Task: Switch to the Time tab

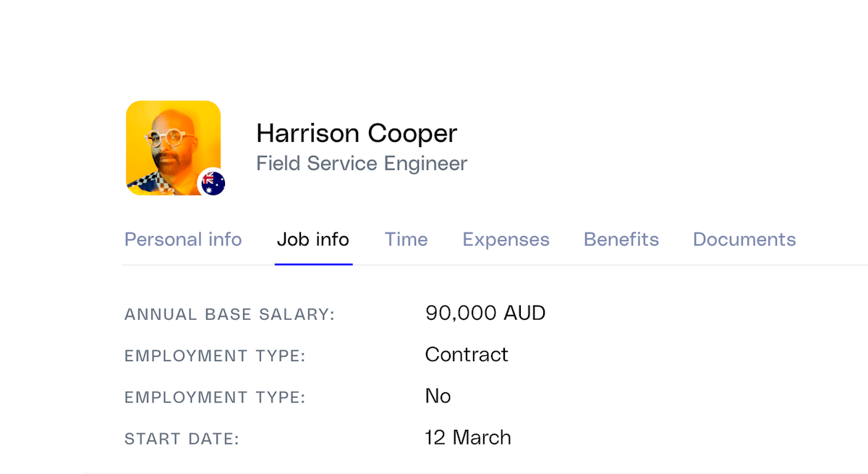Action: coord(406,240)
